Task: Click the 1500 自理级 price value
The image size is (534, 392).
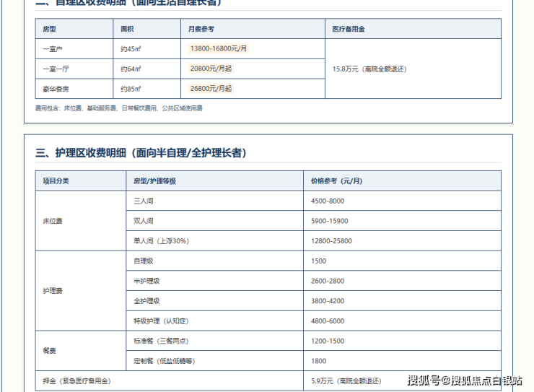Action: coord(318,261)
